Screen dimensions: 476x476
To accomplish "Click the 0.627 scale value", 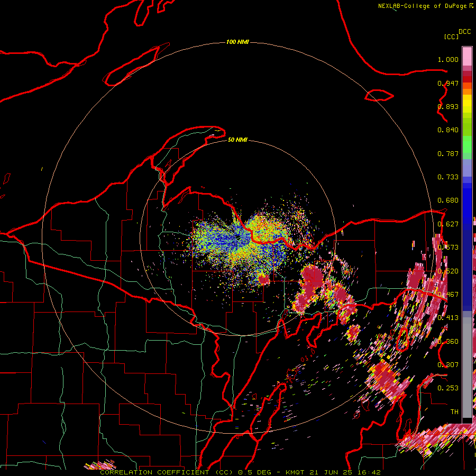I will pyautogui.click(x=448, y=224).
